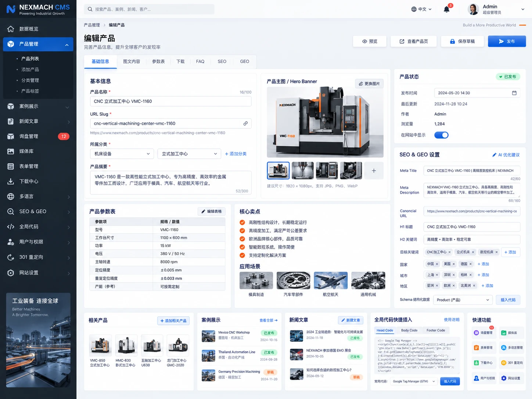Open the FAQ tab
Viewport: 532px width, 399px height.
[x=200, y=61]
